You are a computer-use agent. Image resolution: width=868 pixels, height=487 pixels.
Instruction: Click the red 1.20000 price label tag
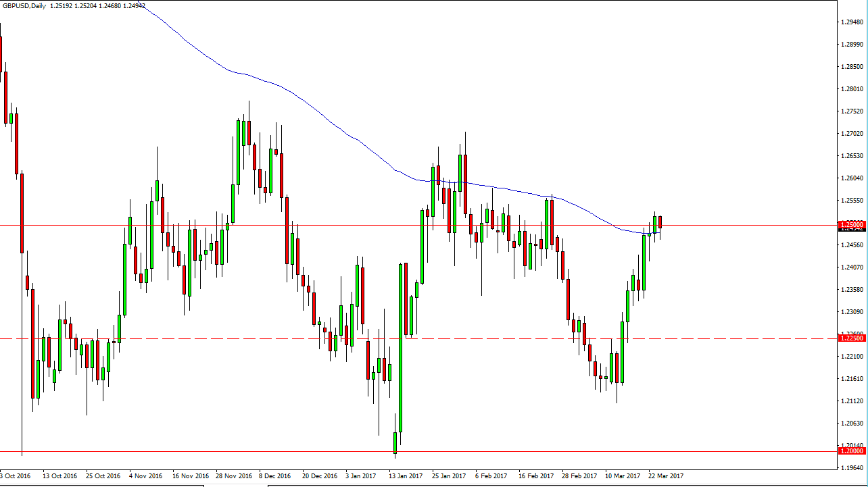[x=852, y=450]
